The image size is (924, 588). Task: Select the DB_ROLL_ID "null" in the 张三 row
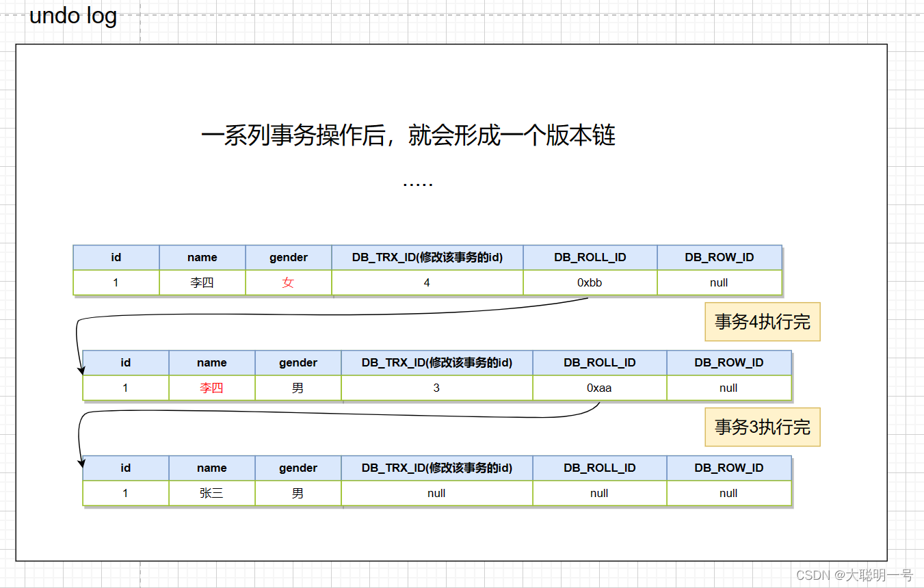coord(600,493)
